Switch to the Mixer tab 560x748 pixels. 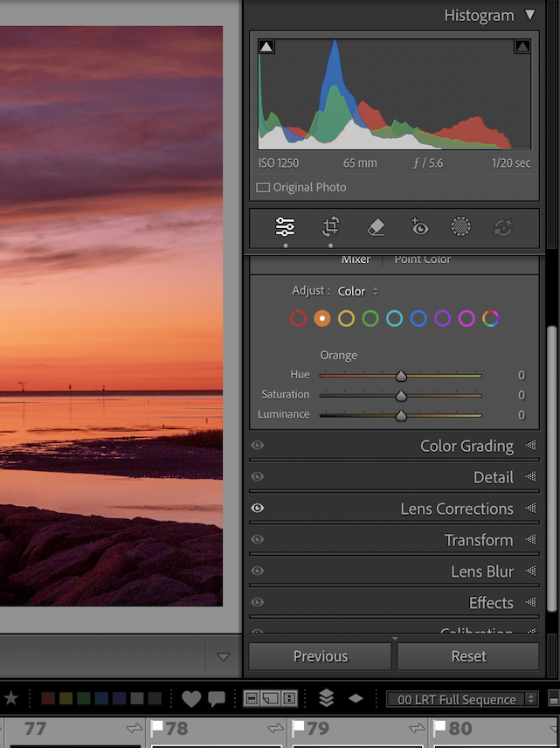[356, 259]
